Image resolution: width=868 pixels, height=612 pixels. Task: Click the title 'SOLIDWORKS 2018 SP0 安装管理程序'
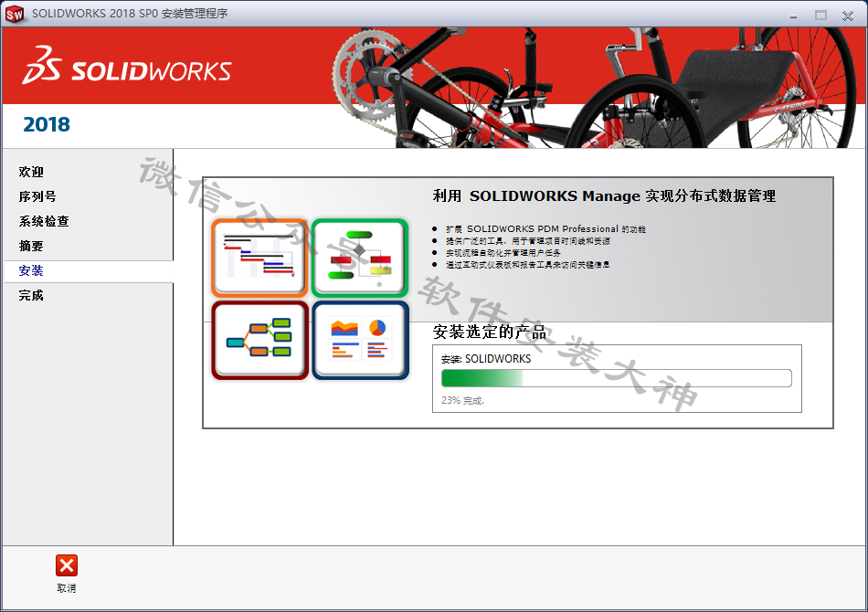click(x=130, y=14)
